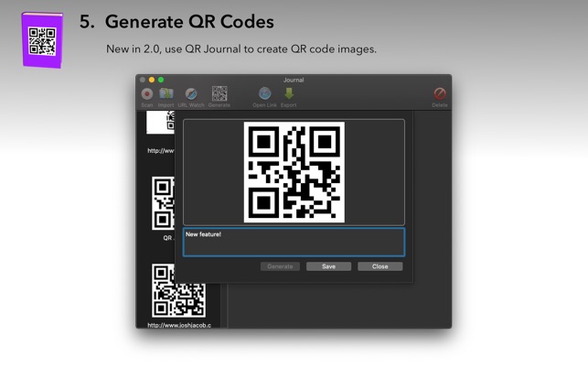Click the purple QR Journal app icon
This screenshot has height=368, width=588.
click(x=42, y=40)
